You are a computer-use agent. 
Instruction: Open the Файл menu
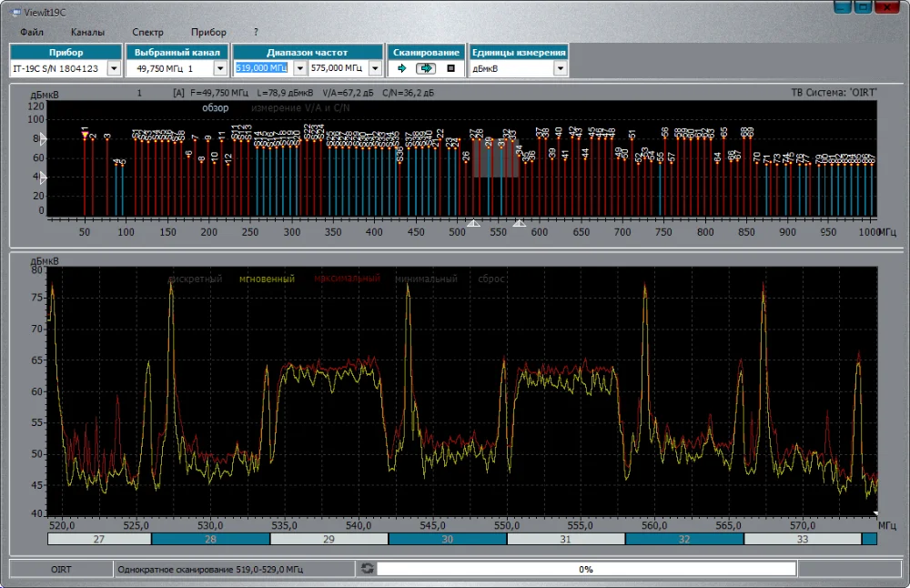point(31,32)
